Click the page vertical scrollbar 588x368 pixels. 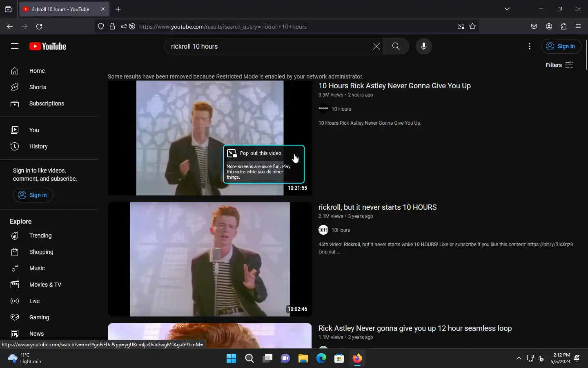tap(586, 55)
